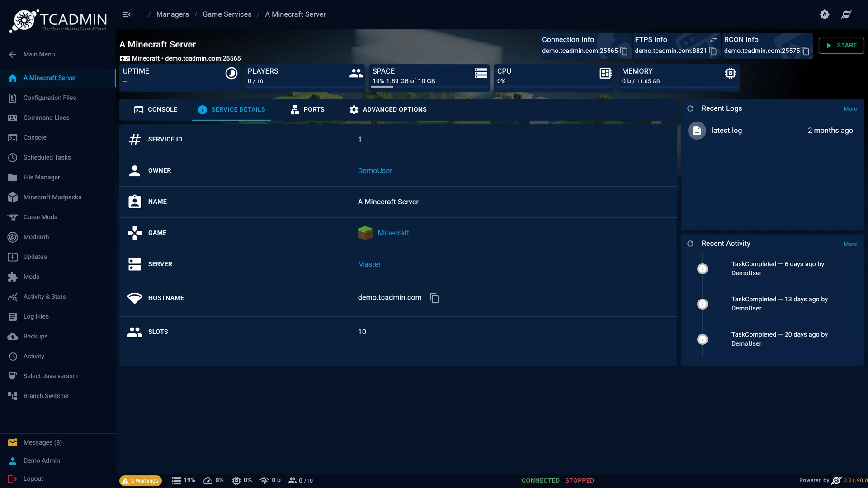The image size is (868, 488).
Task: Open the DemoUser owner link
Action: (375, 171)
